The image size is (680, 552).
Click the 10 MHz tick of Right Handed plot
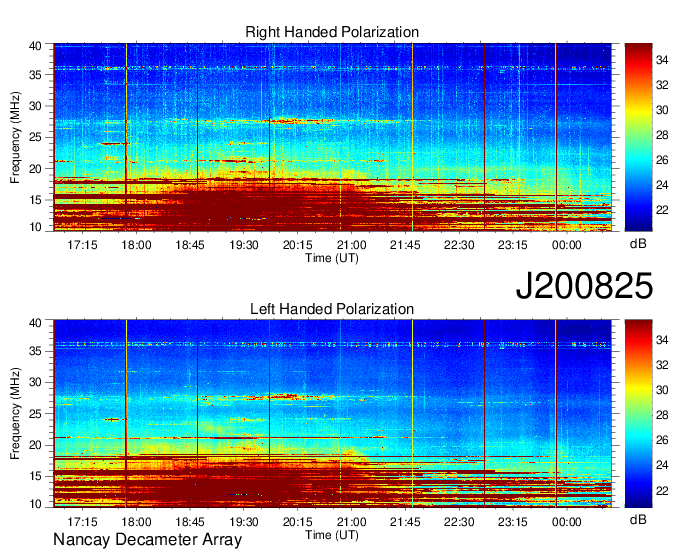[35, 227]
